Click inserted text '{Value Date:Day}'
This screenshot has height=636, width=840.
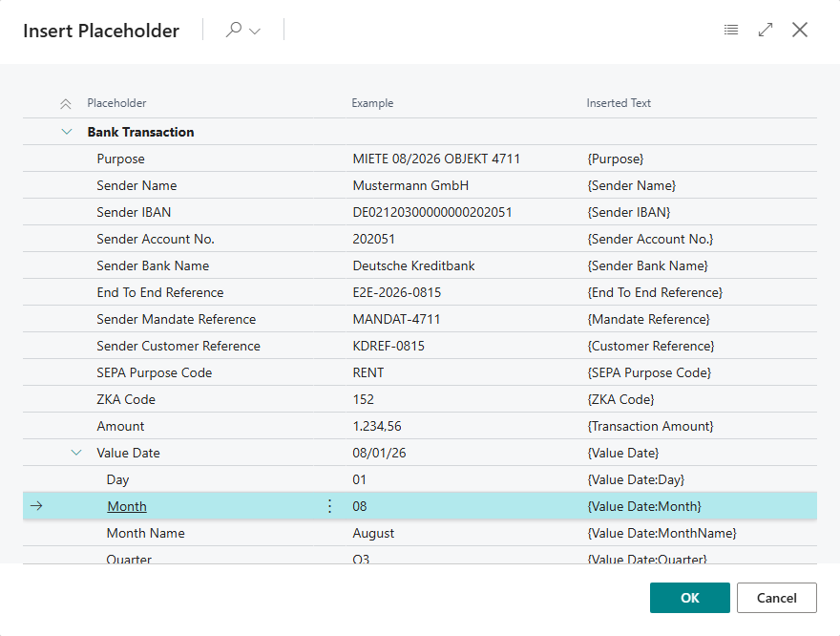click(x=636, y=479)
